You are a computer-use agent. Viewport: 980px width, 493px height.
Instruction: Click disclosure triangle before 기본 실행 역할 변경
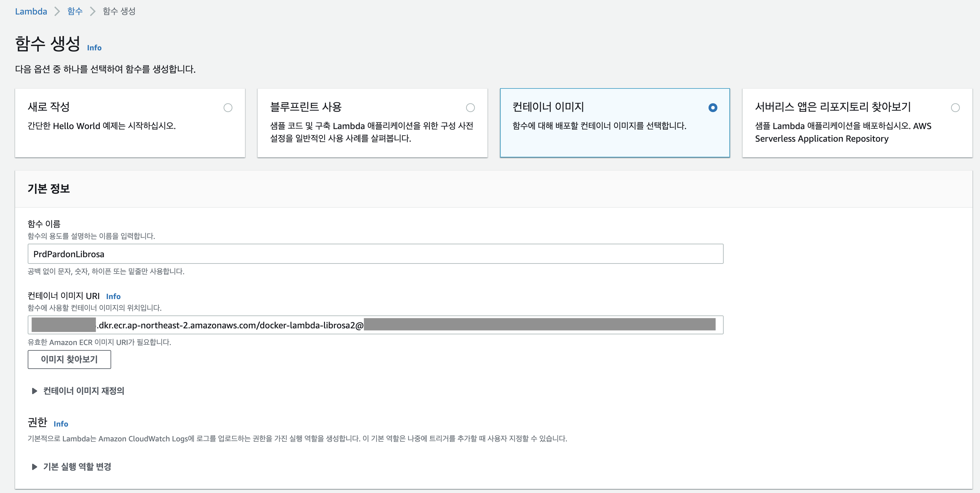34,466
